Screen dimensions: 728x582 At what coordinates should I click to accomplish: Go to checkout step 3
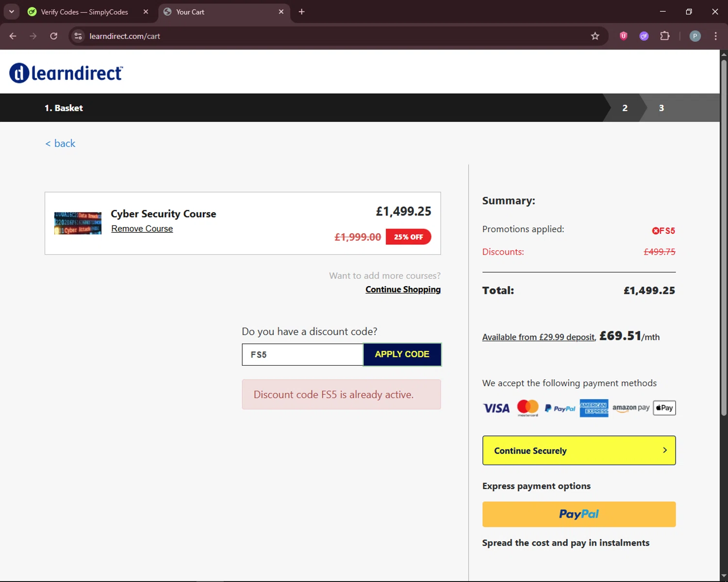(662, 108)
